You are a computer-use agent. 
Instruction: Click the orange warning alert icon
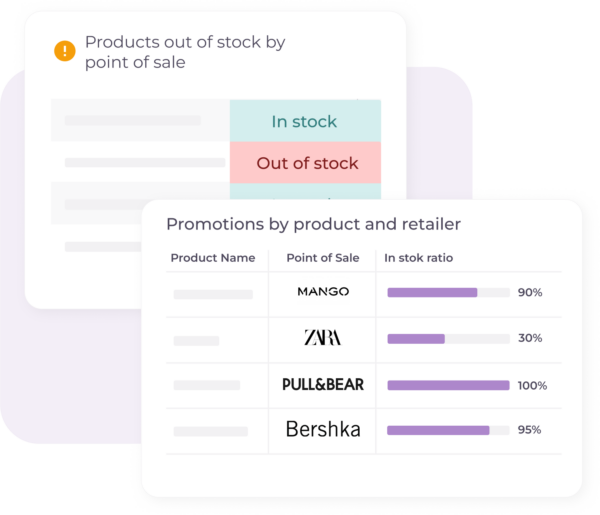coord(65,51)
